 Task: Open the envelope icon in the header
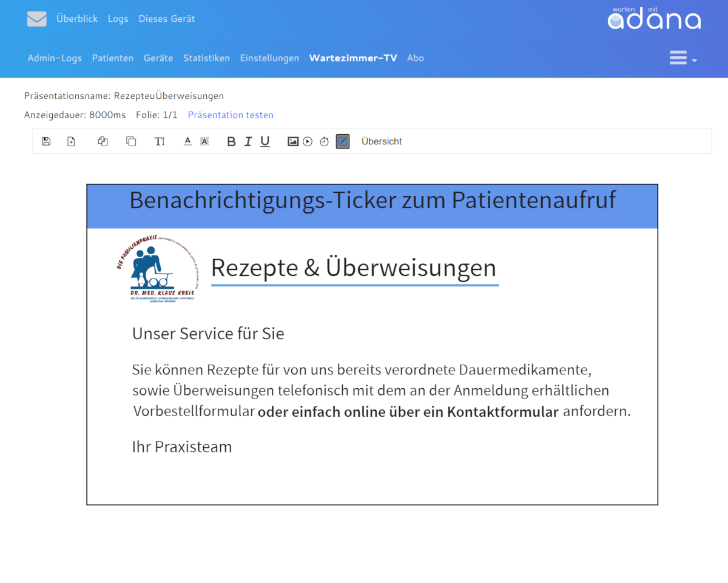click(x=36, y=18)
